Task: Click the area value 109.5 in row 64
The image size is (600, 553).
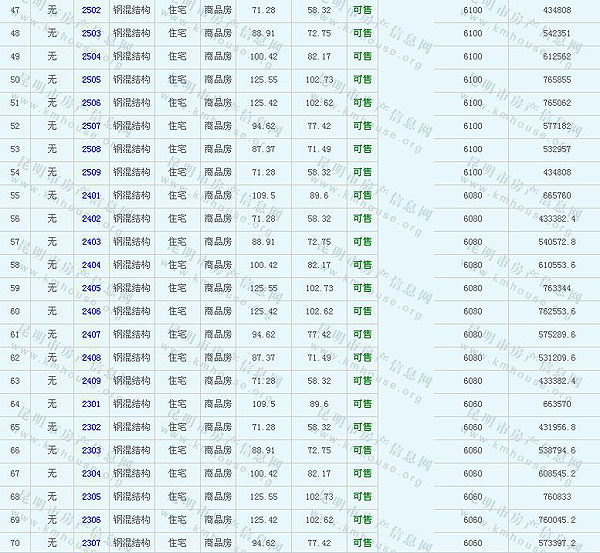Action: (x=264, y=404)
